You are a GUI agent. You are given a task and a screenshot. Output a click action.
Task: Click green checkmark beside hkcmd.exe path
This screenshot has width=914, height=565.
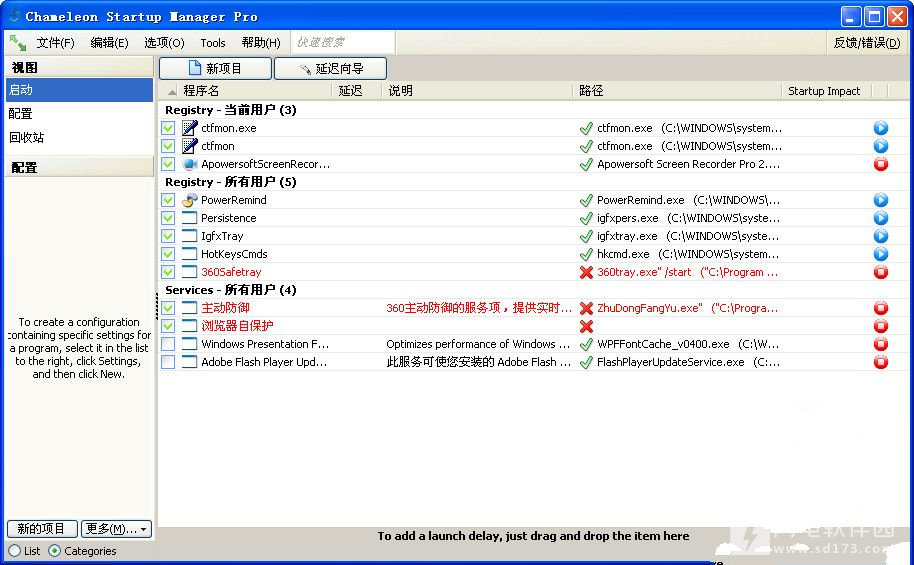[x=586, y=254]
